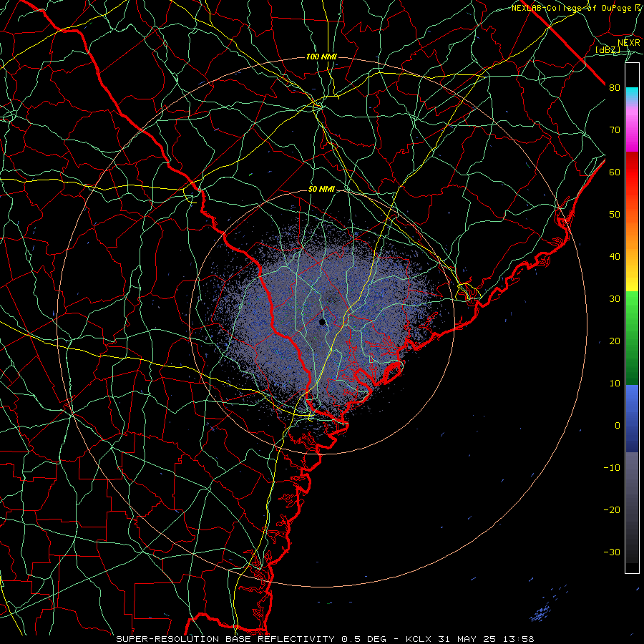Screen dimensions: 644x644
Task: Click the "100 NMI" range ring label
Action: coord(321,57)
